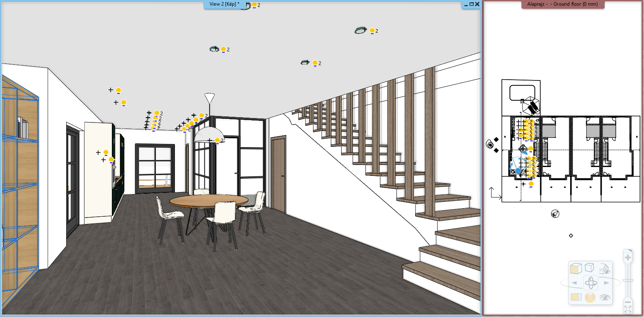
Task: Activate the orbit rotate tool in navigator
Action: click(x=591, y=283)
